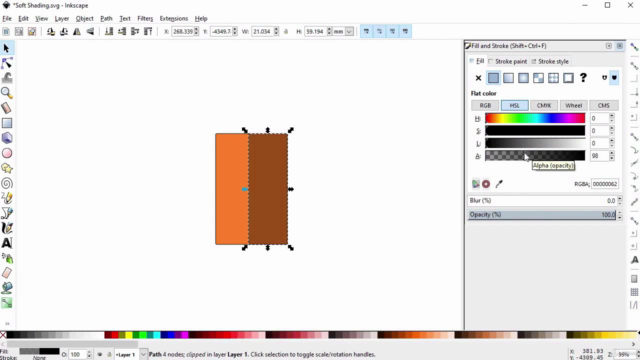The image size is (640, 360).
Task: Select the Calligraphy tool
Action: (7, 228)
